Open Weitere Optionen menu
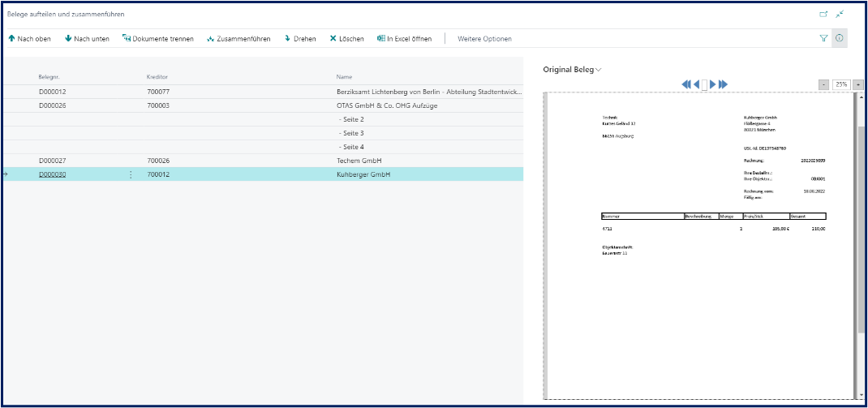Screen dimensions: 868x408 click(484, 39)
